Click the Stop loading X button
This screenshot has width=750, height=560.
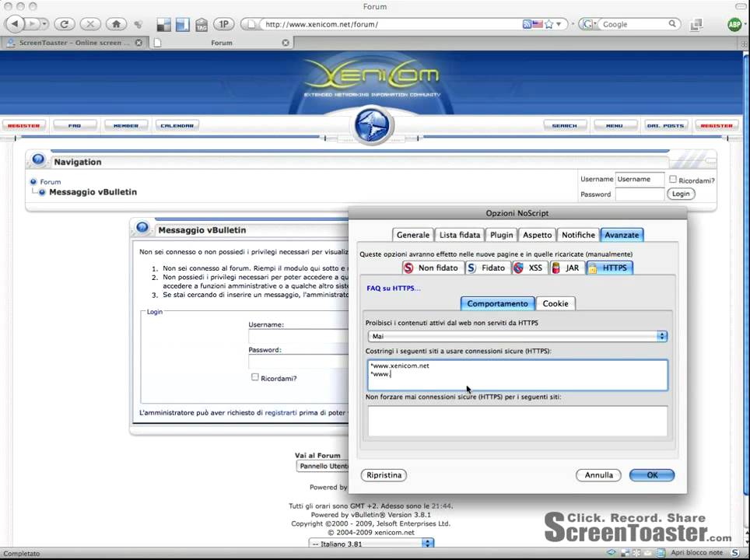coord(90,23)
